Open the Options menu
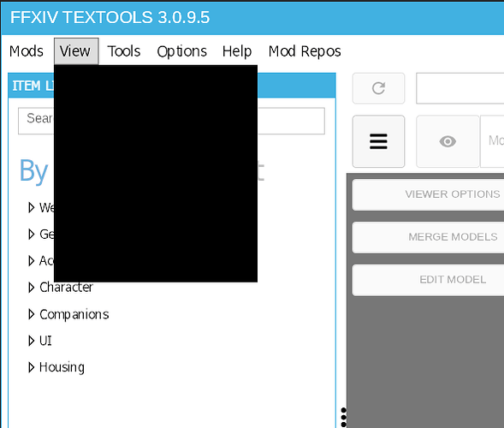The image size is (504, 428). point(181,51)
